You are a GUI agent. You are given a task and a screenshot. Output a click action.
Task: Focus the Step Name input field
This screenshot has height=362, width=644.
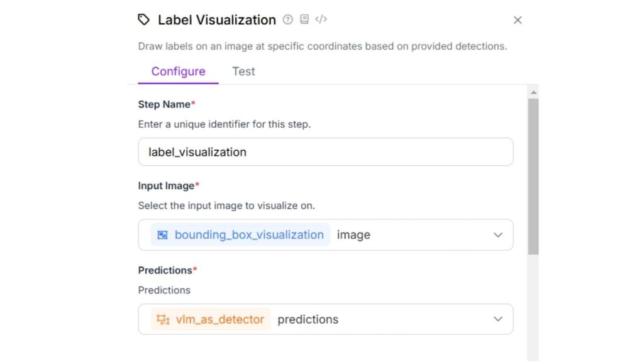tap(325, 152)
